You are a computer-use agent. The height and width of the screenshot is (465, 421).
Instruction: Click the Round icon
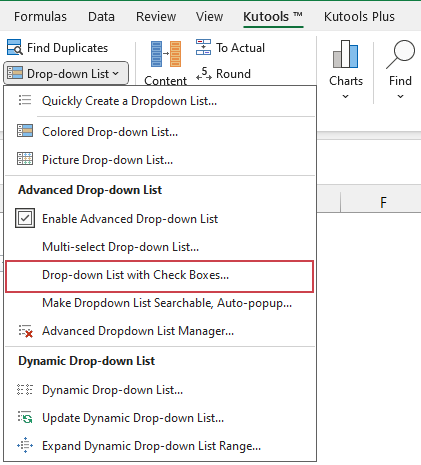[x=204, y=74]
